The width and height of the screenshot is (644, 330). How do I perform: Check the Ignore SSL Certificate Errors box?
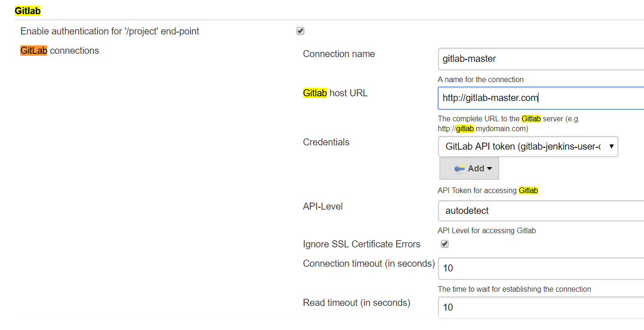[x=444, y=244]
